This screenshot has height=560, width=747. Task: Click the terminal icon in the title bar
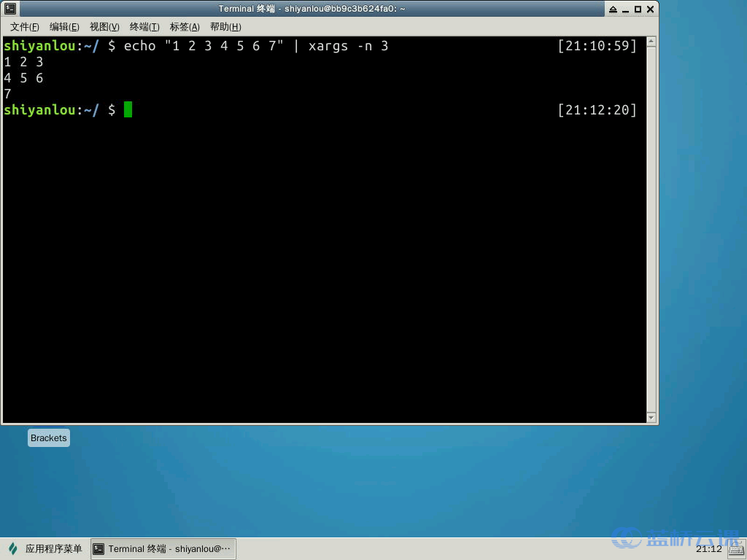pos(9,8)
